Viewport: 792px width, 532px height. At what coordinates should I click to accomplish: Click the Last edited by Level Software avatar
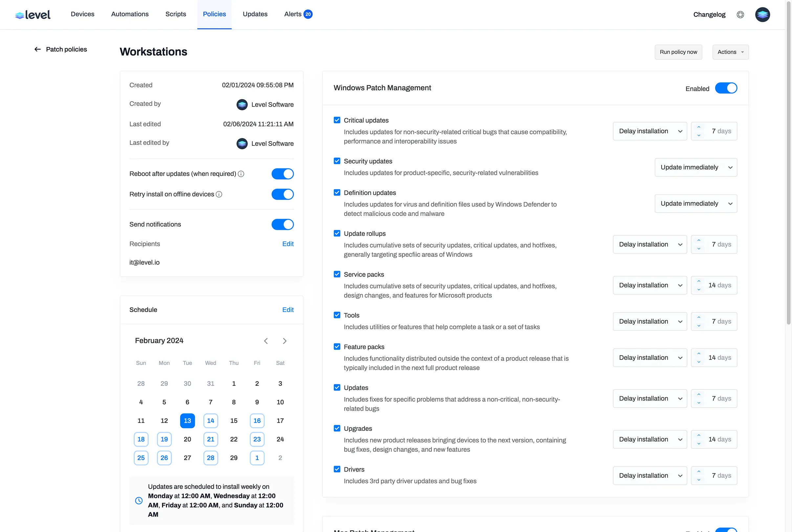[242, 144]
